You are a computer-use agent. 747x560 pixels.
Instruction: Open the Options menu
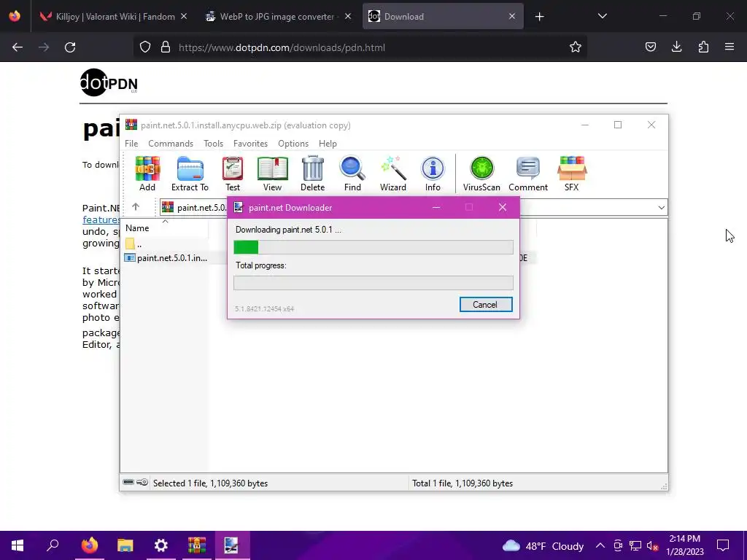pyautogui.click(x=293, y=144)
